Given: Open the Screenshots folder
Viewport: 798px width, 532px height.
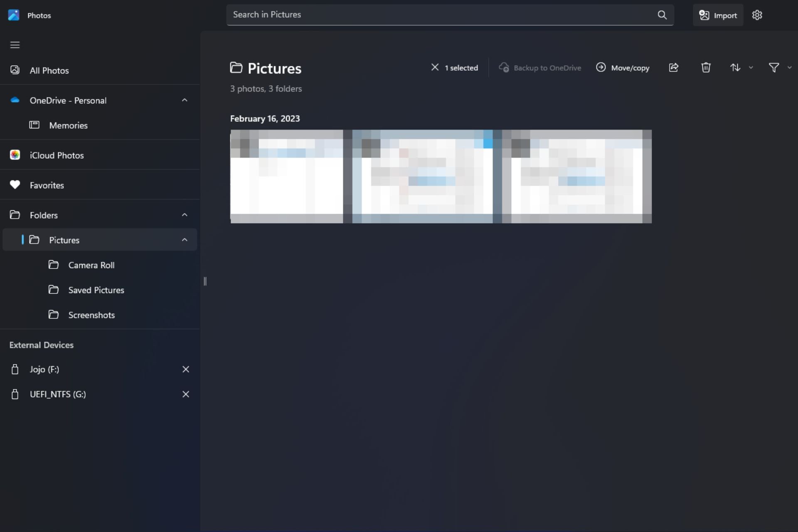Looking at the screenshot, I should click(x=91, y=314).
